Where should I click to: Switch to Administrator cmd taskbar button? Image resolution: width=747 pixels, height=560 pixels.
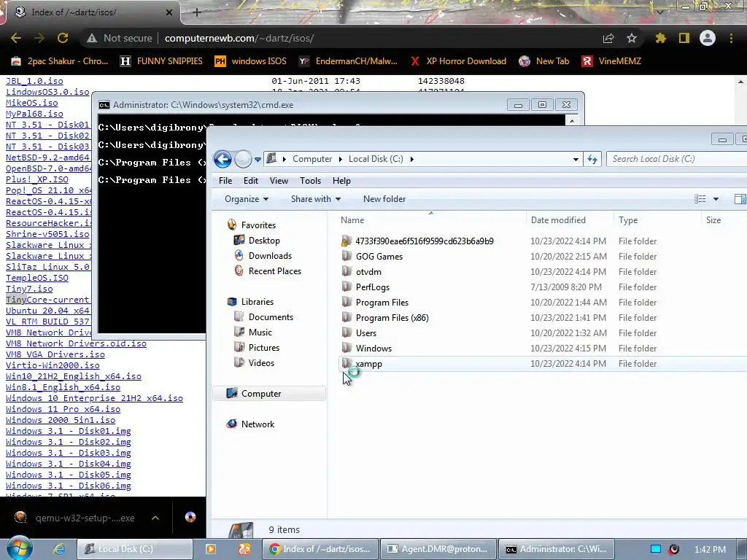click(556, 549)
